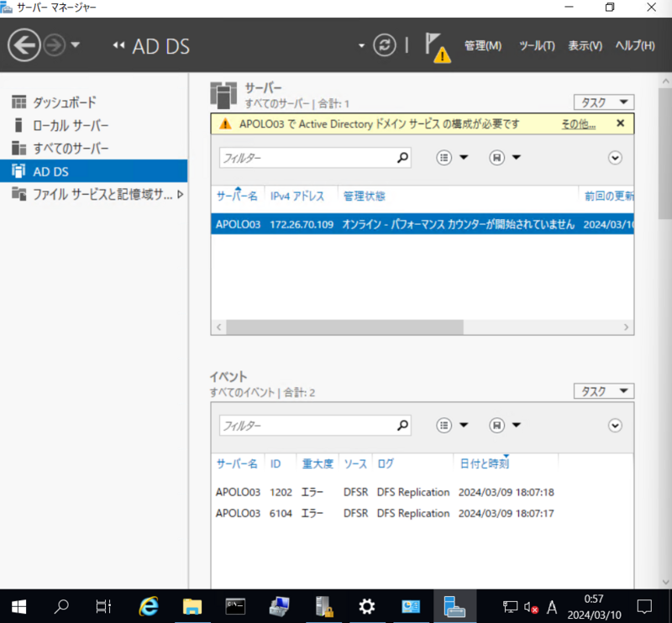Click the ファイル サービス sidebar icon

(18, 194)
